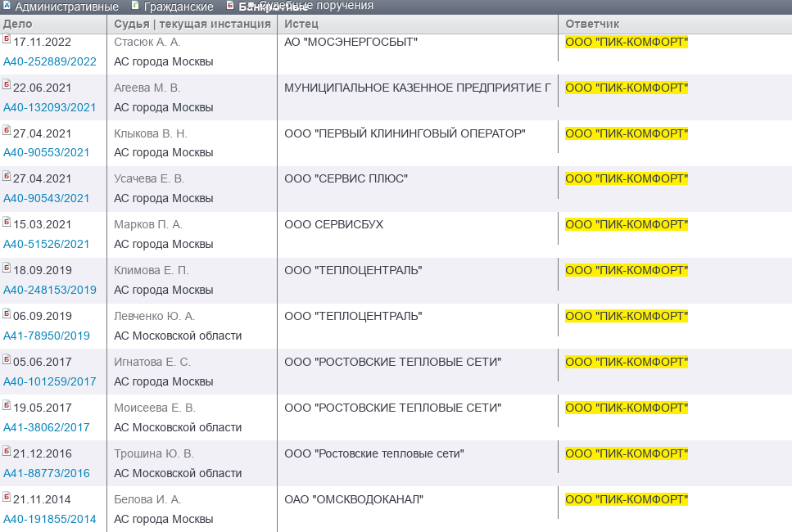Switch to the Административные cases tab
Screen dimensions: 792x532
click(x=66, y=7)
